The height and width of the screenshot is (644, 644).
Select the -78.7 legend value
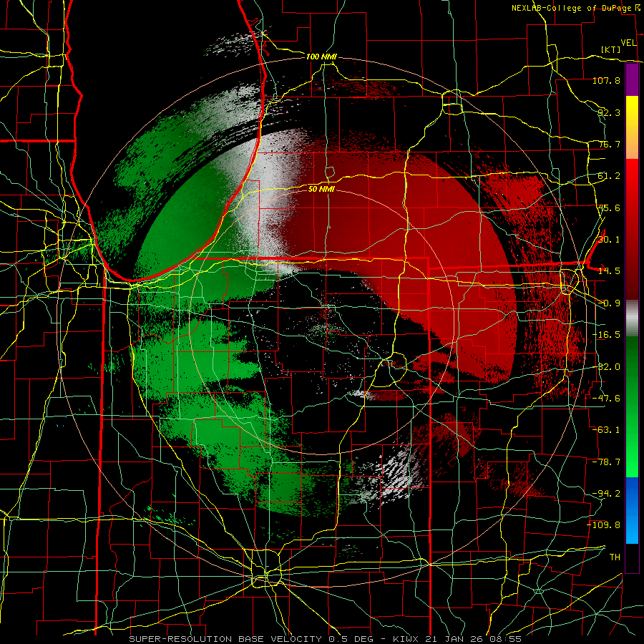[606, 462]
